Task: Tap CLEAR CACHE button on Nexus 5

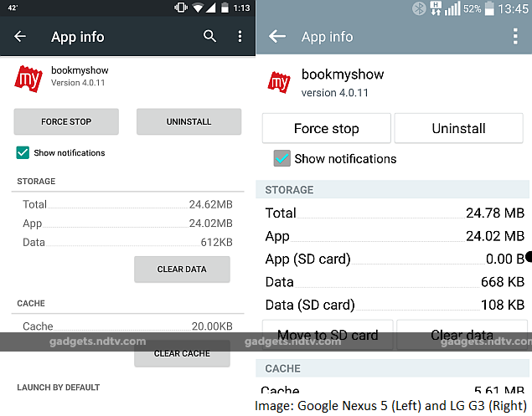Action: point(182,353)
